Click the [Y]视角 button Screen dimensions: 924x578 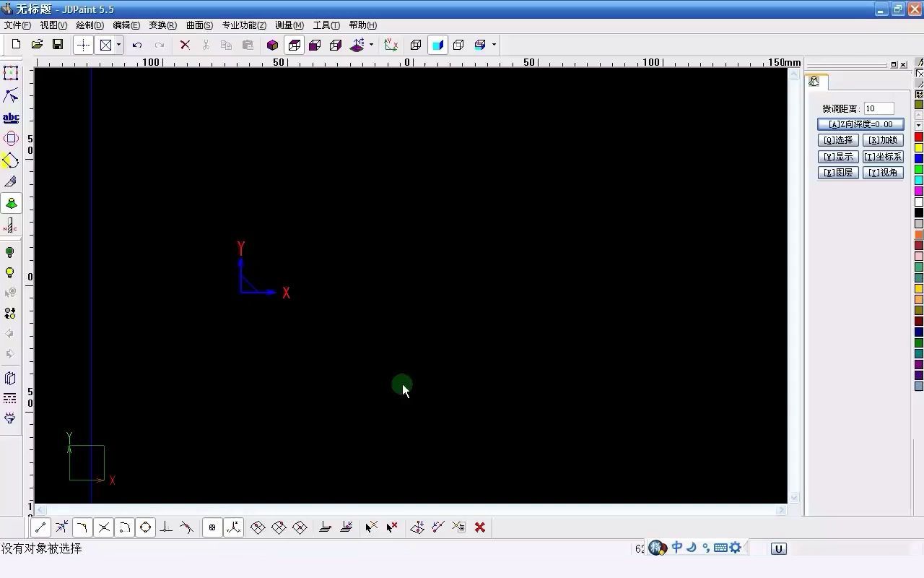click(883, 173)
